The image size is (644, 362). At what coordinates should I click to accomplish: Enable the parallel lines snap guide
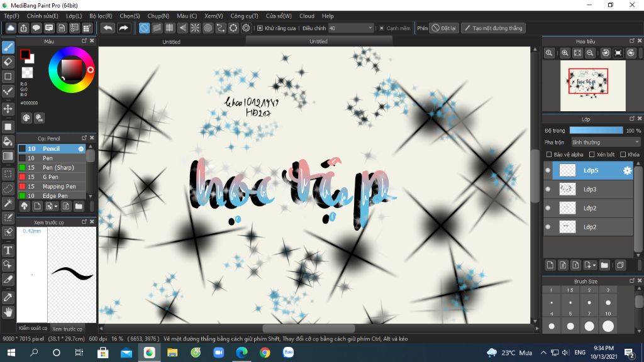click(157, 28)
